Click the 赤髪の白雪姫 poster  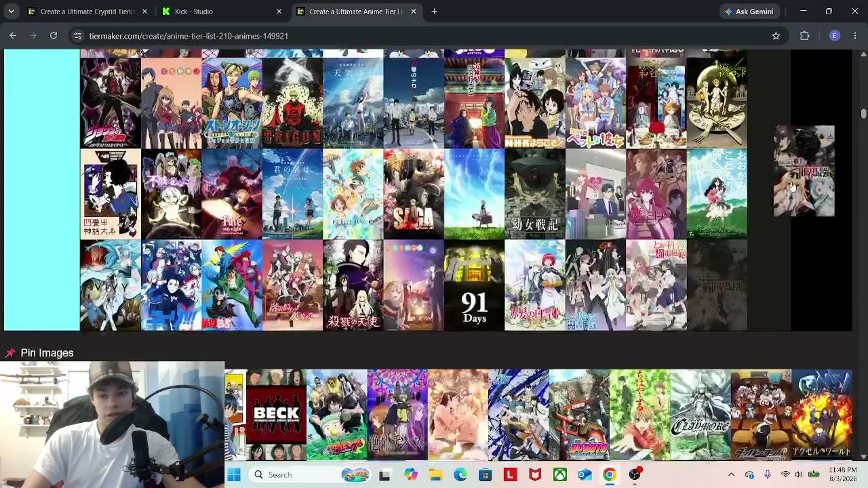(535, 285)
